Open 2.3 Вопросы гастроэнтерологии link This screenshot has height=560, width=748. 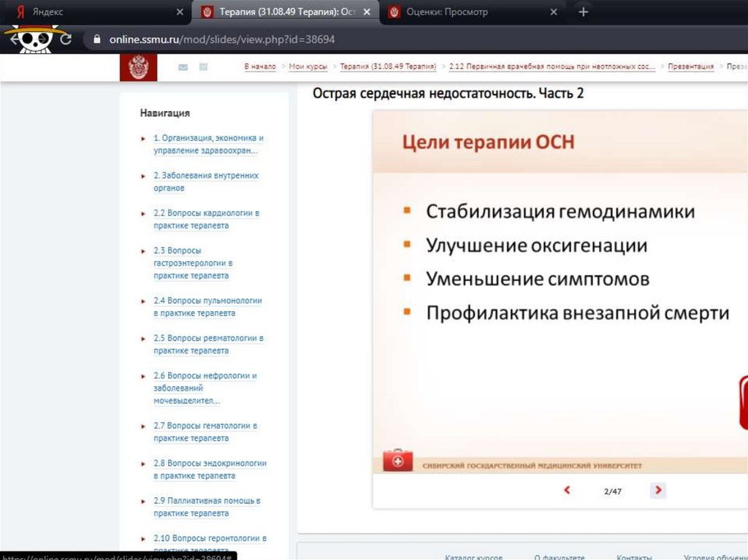point(193,263)
